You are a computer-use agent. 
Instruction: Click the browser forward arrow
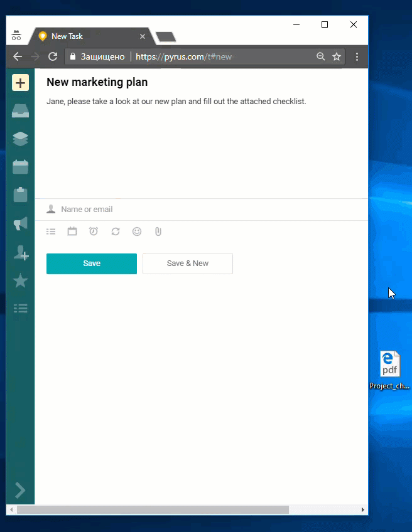click(x=35, y=56)
